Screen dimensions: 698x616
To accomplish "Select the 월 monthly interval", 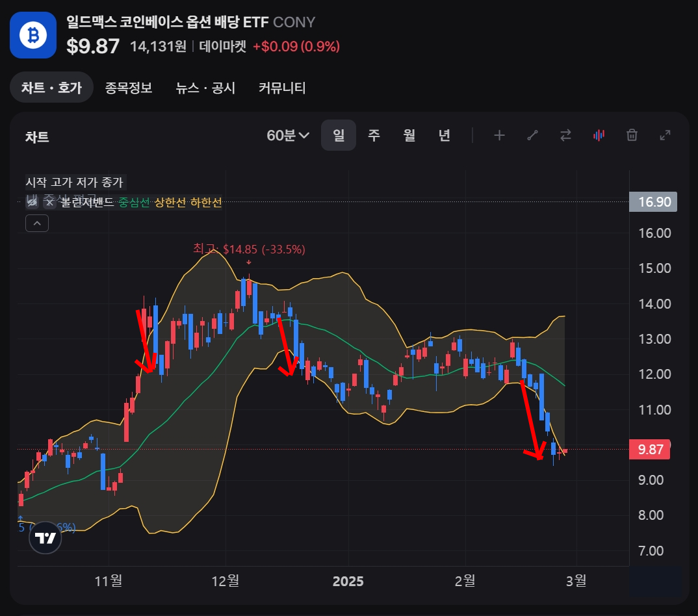I will (x=409, y=135).
